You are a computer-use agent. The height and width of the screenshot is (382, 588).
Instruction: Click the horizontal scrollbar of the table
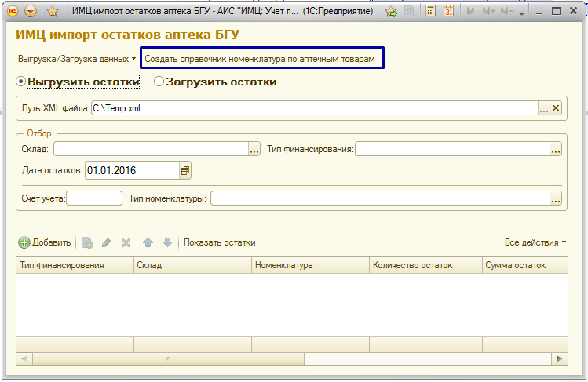pyautogui.click(x=290, y=358)
